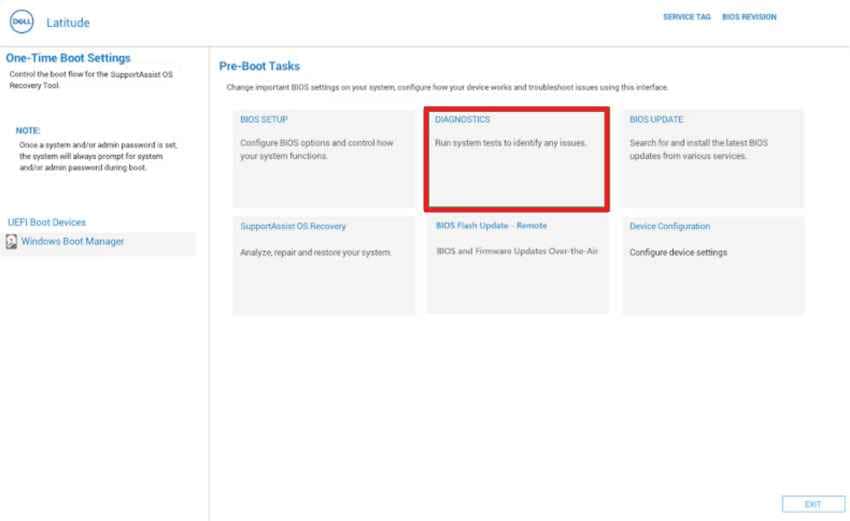
Task: Click 'Search for and install the latest BIOS' text
Action: pos(698,143)
